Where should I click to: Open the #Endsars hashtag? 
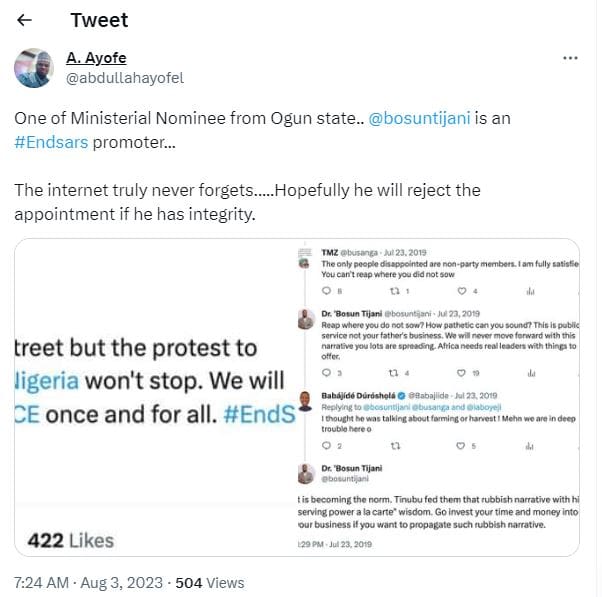(51, 142)
